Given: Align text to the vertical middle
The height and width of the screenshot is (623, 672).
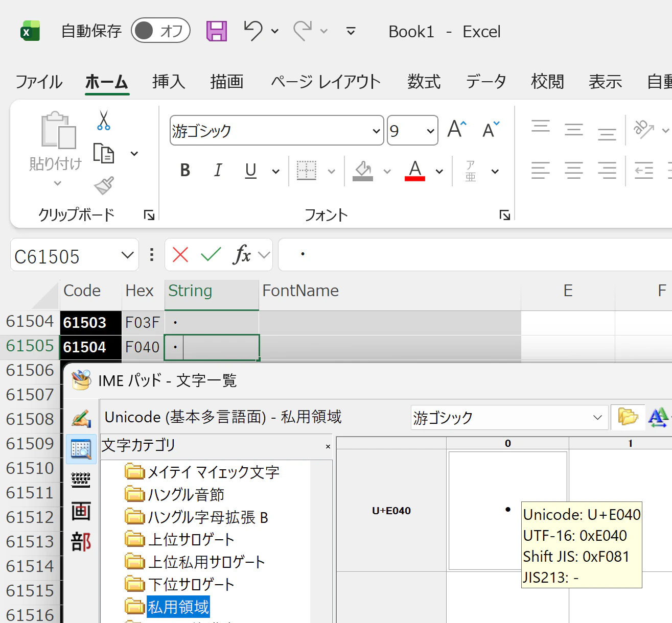Looking at the screenshot, I should coord(574,130).
